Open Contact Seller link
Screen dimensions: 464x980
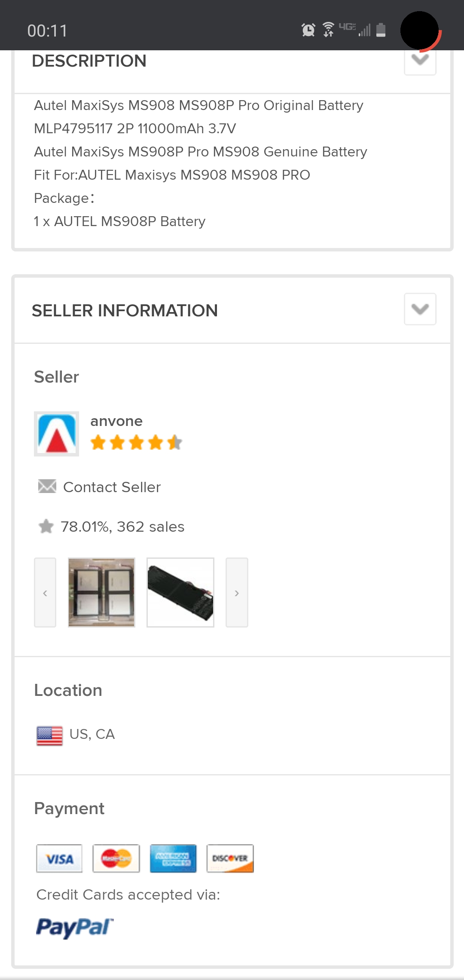pyautogui.click(x=112, y=487)
